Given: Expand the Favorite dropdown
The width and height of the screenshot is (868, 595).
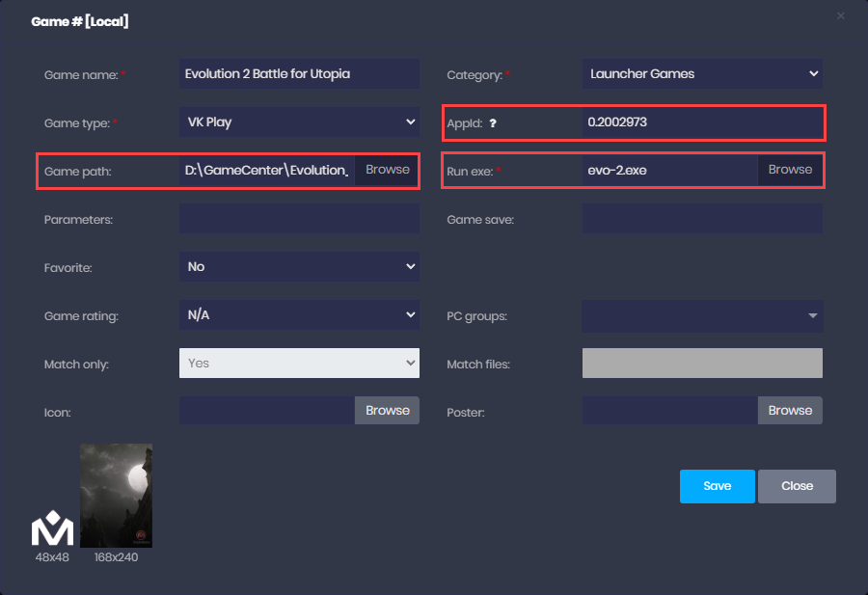Looking at the screenshot, I should click(x=299, y=266).
